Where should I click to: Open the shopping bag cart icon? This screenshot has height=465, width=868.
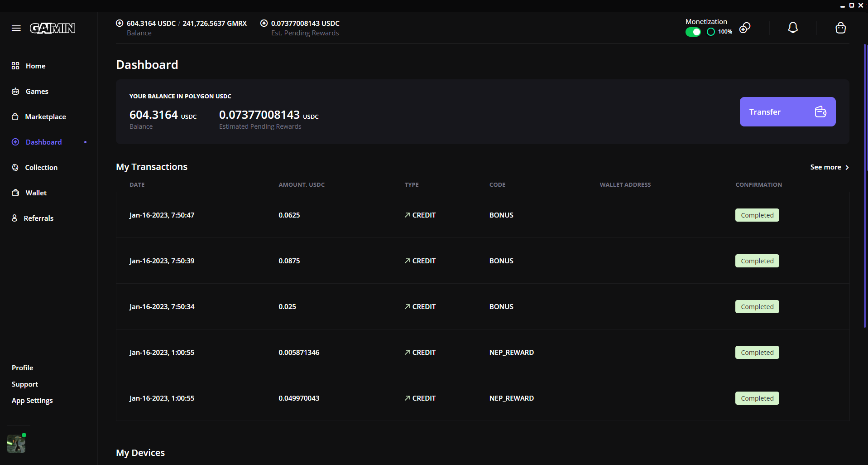840,28
